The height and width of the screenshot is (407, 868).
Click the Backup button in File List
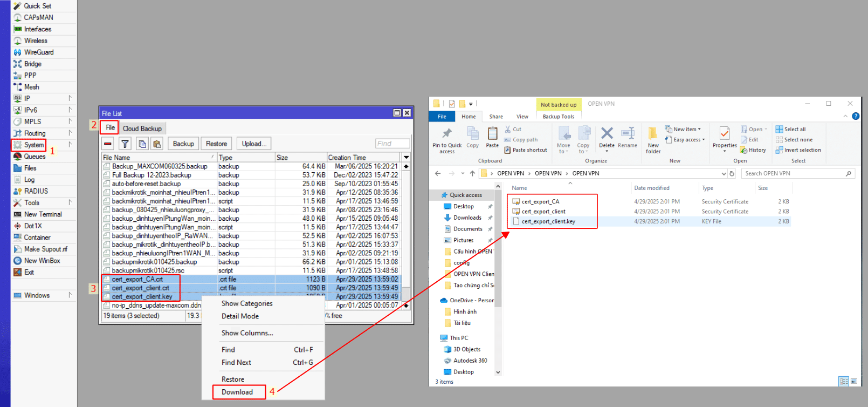[183, 144]
